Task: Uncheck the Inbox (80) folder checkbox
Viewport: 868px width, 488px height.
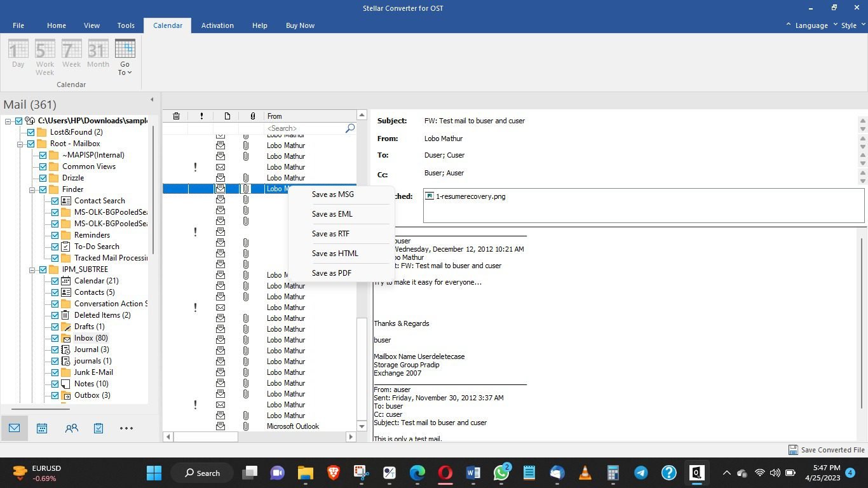Action: pyautogui.click(x=55, y=338)
